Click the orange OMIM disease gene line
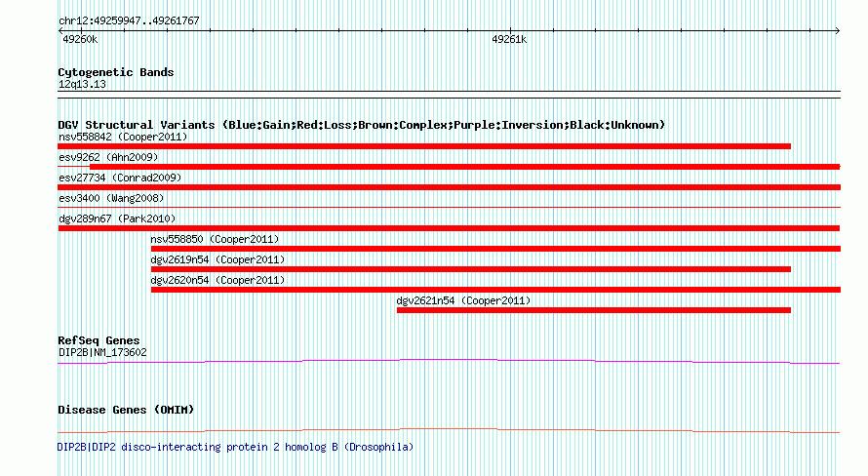 pos(449,430)
